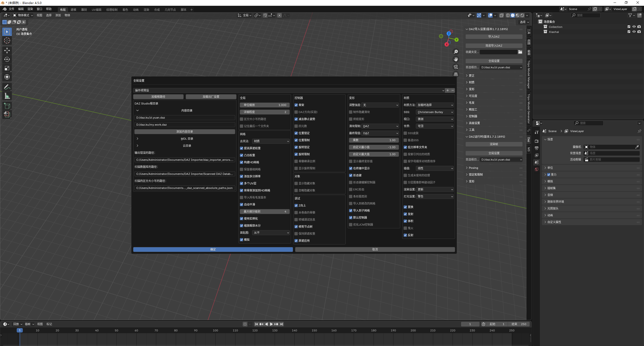Image resolution: width=644 pixels, height=346 pixels.
Task: Open the SSS Christensen Burley dropdown
Action: [435, 112]
